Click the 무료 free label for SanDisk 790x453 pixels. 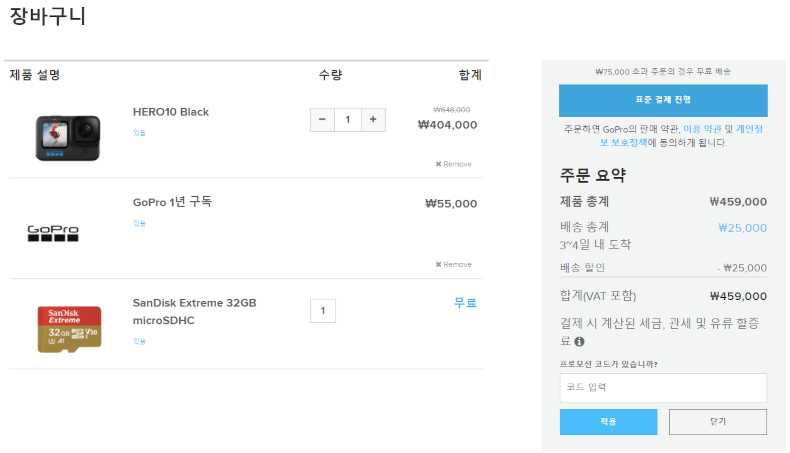tap(465, 303)
